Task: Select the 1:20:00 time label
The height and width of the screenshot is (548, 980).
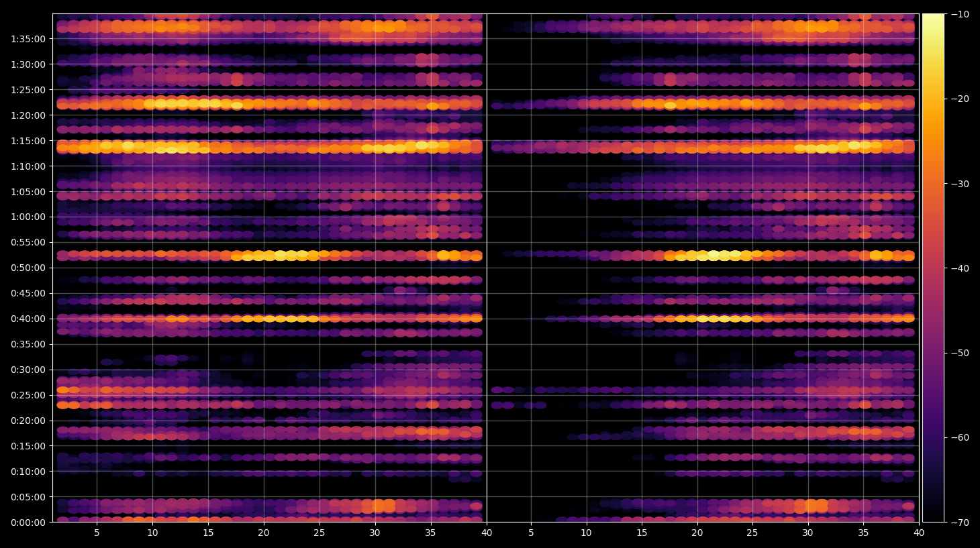Action: click(28, 115)
